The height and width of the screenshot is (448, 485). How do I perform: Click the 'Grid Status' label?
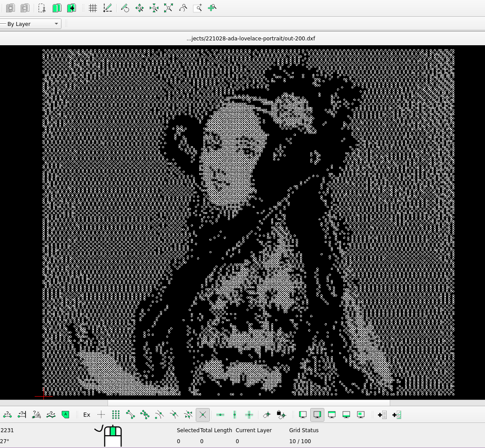(x=304, y=430)
